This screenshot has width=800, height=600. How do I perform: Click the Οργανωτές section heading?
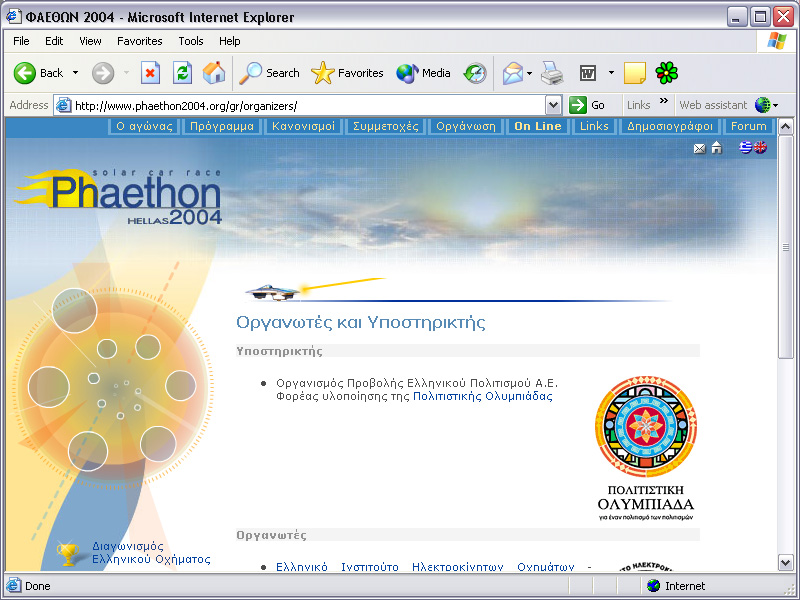coord(271,535)
